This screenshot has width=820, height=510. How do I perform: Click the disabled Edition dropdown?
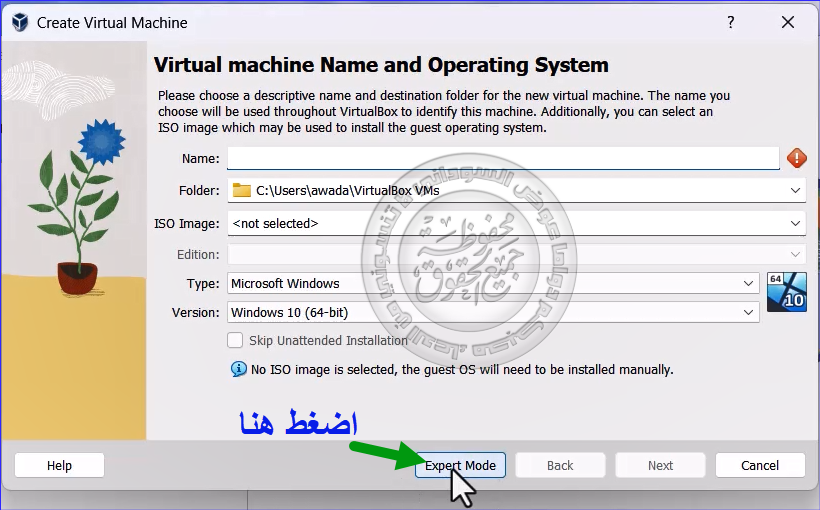point(516,255)
